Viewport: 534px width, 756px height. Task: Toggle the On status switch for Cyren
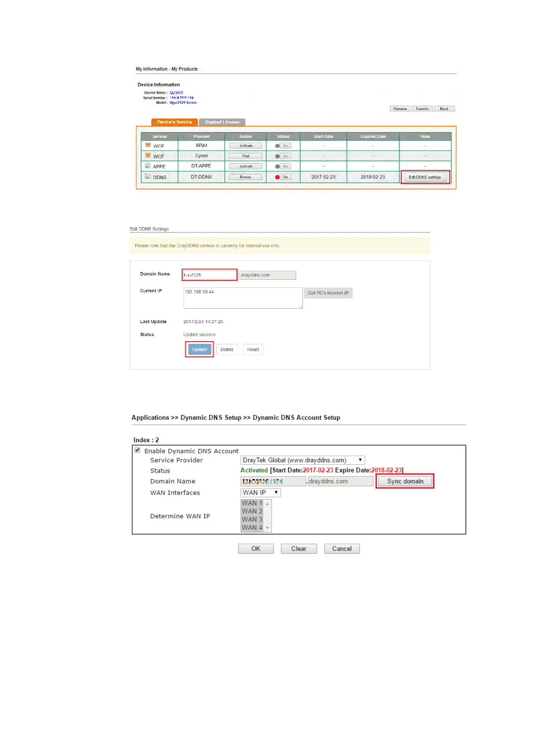pos(283,156)
